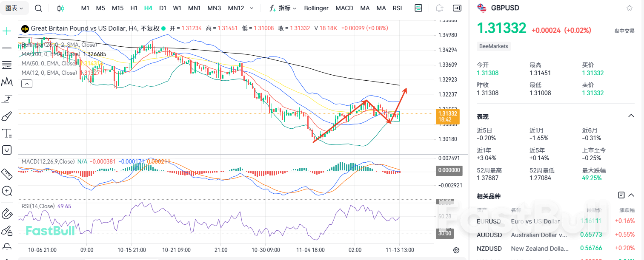644x260 pixels.
Task: Select the crosshair cursor tool
Action: (7, 31)
